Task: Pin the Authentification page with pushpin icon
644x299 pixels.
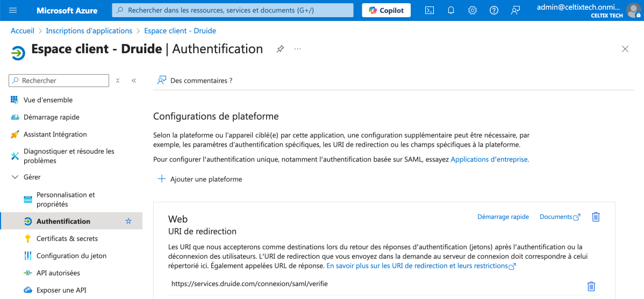Action: click(280, 49)
